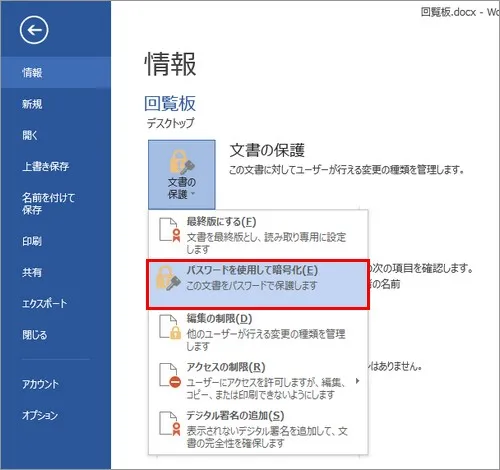The width and height of the screenshot is (500, 470).
Task: Open アクセスの制限(R) submenu
Action: pos(258,381)
